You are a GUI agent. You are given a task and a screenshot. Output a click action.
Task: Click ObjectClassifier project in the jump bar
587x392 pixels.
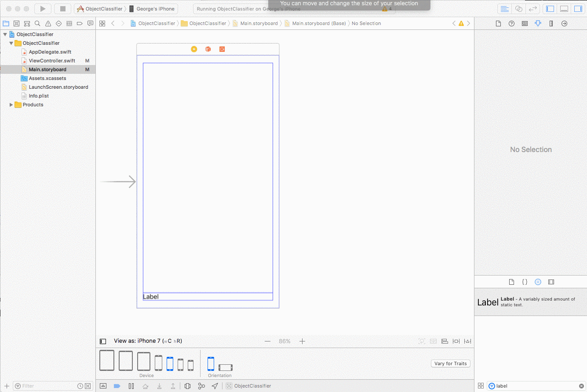click(x=153, y=23)
